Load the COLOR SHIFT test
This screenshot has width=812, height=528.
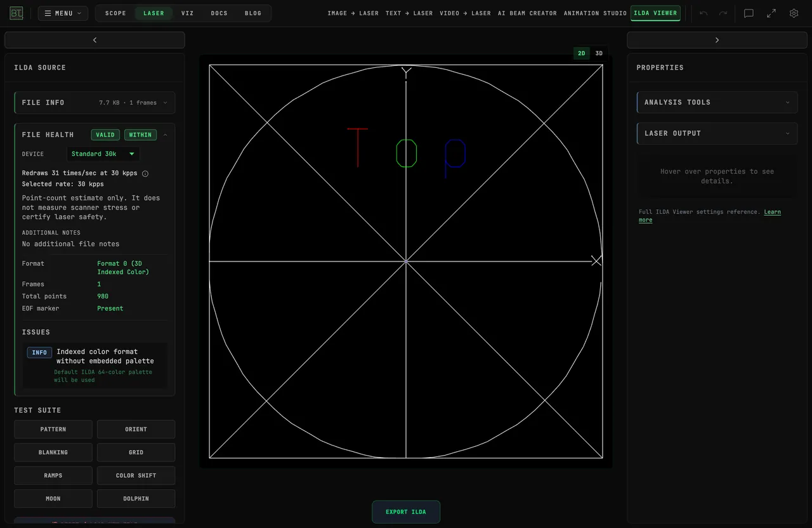click(x=136, y=475)
